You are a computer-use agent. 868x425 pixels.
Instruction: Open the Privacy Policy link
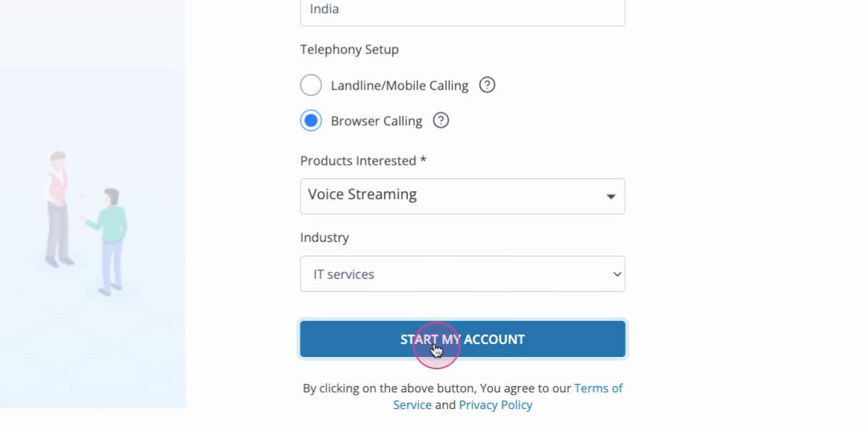point(495,405)
